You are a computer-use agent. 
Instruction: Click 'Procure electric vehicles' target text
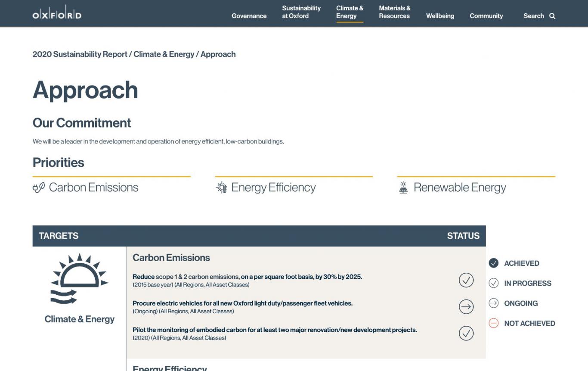(x=242, y=303)
